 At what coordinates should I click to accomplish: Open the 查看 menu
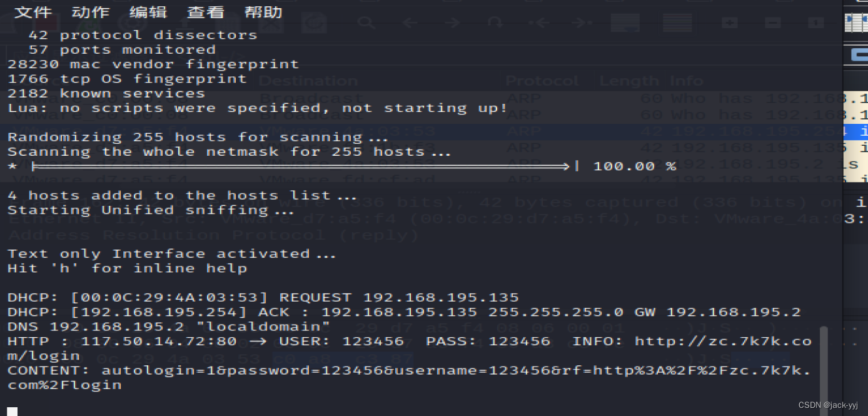click(x=206, y=13)
